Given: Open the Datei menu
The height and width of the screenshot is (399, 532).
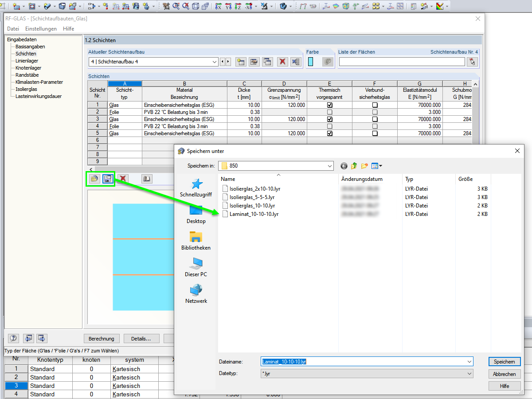Looking at the screenshot, I should (13, 28).
